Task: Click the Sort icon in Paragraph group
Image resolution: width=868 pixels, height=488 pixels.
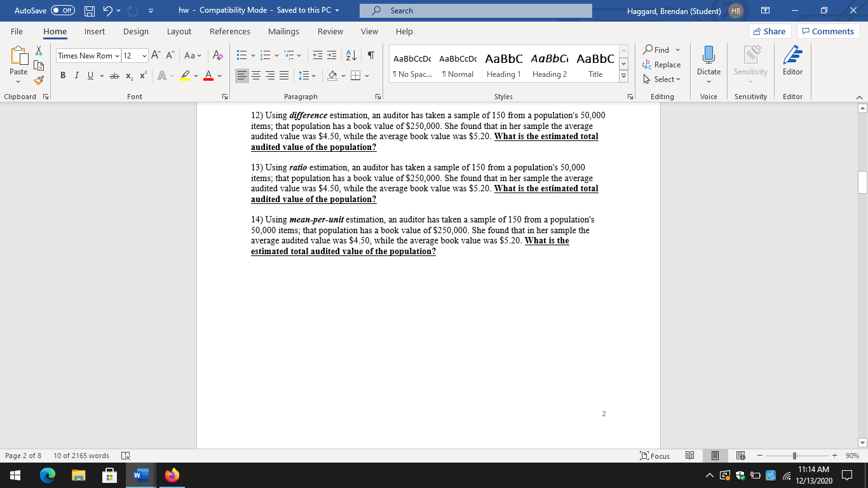Action: (x=351, y=56)
